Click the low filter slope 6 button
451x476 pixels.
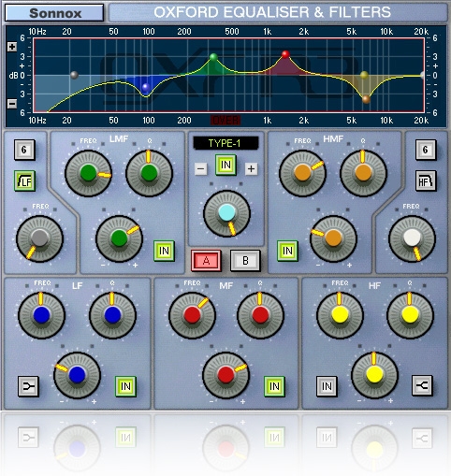coord(24,150)
